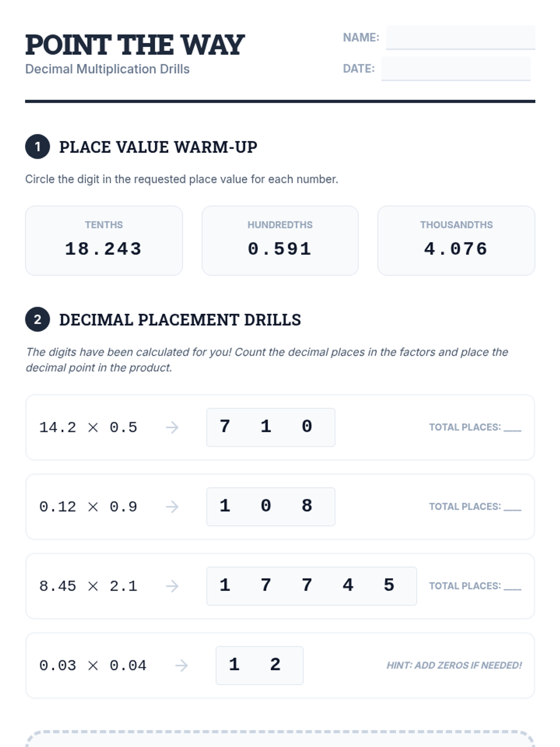Click into the DATE input field
The image size is (560, 747).
pyautogui.click(x=455, y=69)
